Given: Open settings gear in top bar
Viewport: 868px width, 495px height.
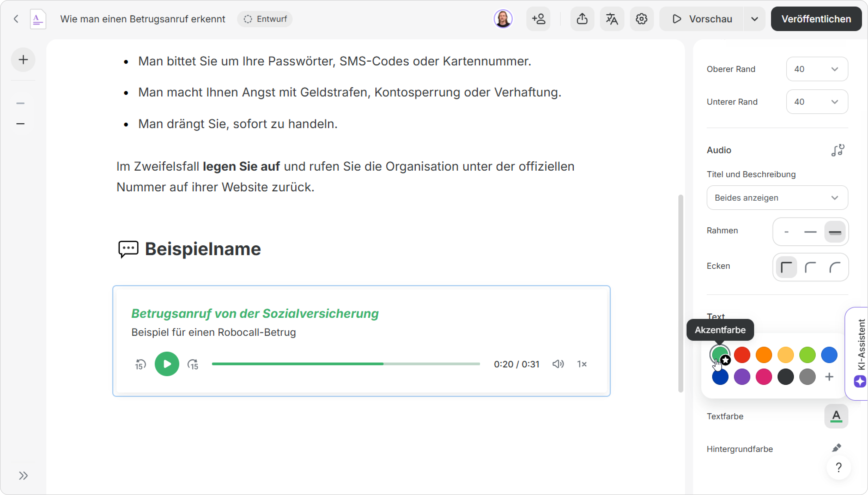Looking at the screenshot, I should 641,19.
